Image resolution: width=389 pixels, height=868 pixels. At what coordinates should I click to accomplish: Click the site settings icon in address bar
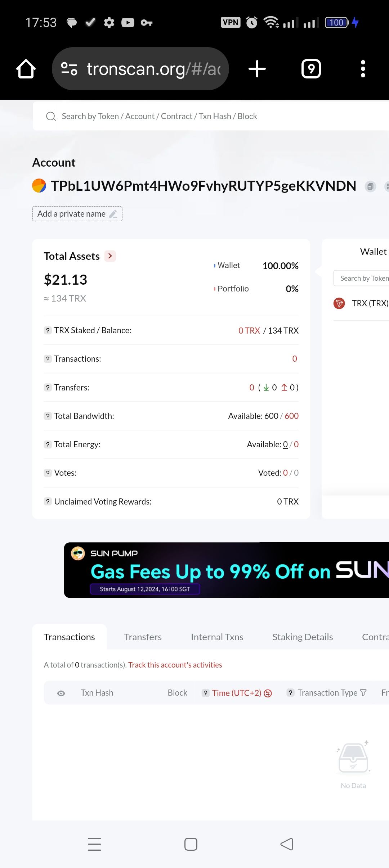[69, 69]
